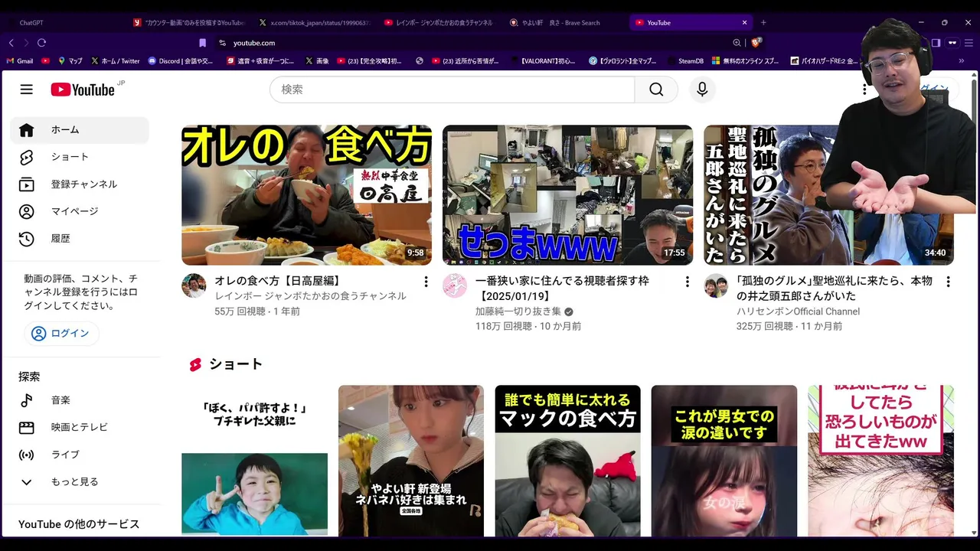This screenshot has width=980, height=551.
Task: Open the 「ぼく、パパ許すよ!」 short
Action: (x=254, y=461)
